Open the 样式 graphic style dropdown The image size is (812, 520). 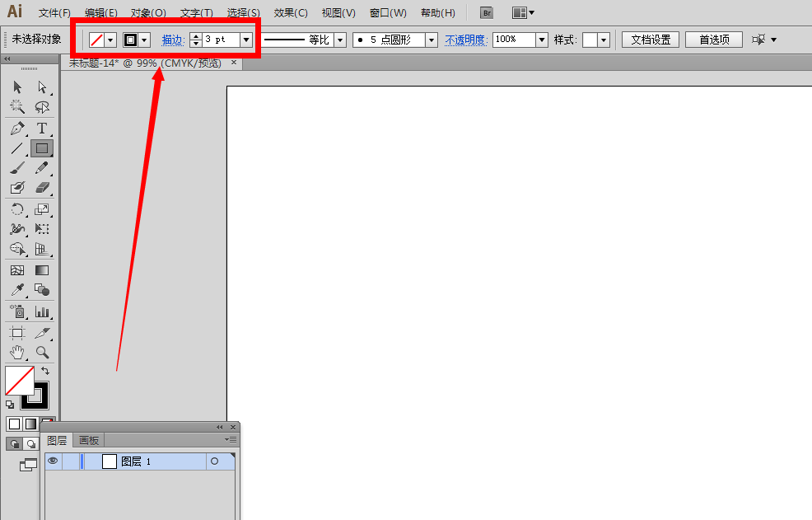click(x=604, y=40)
